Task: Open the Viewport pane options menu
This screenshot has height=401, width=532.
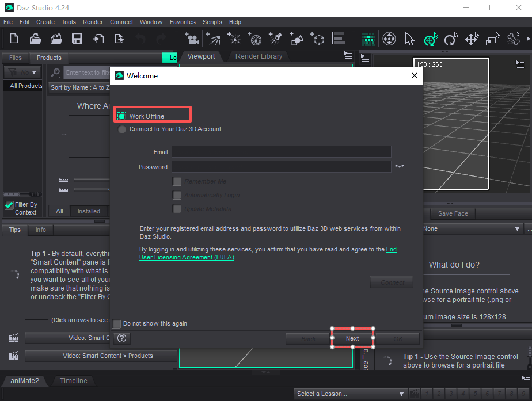Action: (x=348, y=56)
